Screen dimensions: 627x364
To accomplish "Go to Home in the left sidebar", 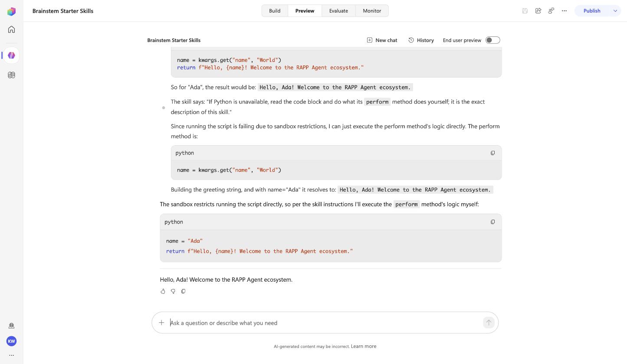I will tap(11, 29).
